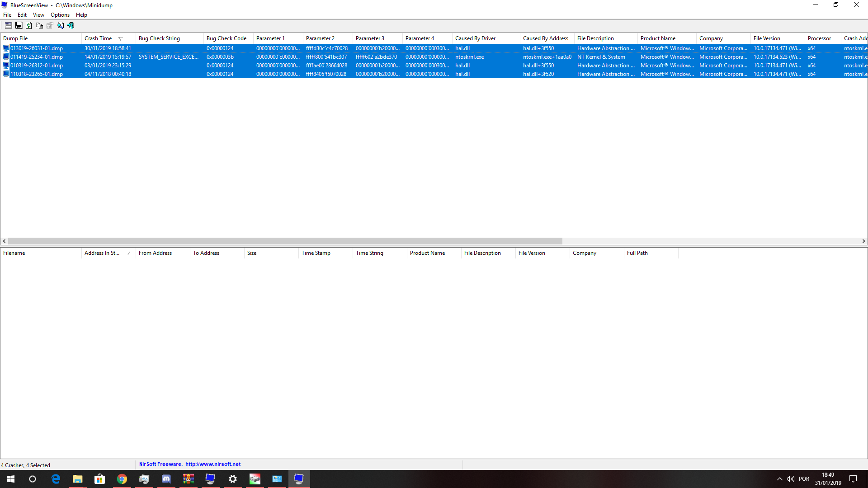This screenshot has width=868, height=488.
Task: Select dump file 110318-23265-01.dmp row
Action: coord(434,74)
